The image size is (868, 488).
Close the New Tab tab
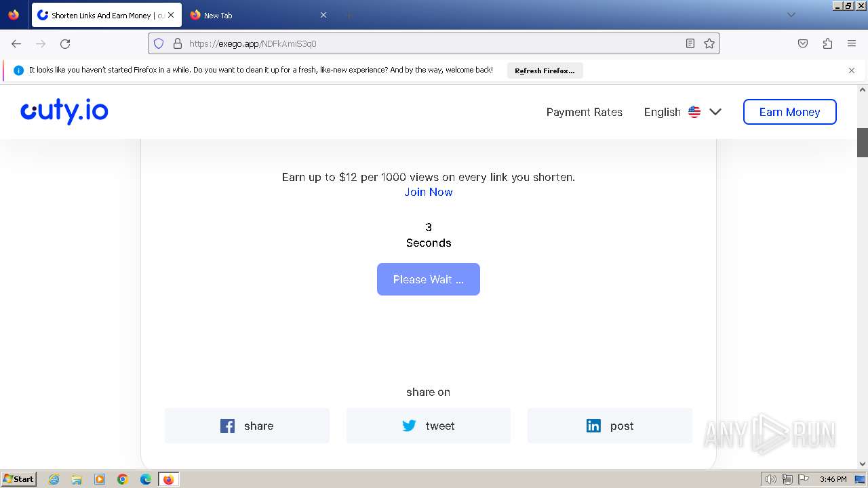tap(323, 15)
